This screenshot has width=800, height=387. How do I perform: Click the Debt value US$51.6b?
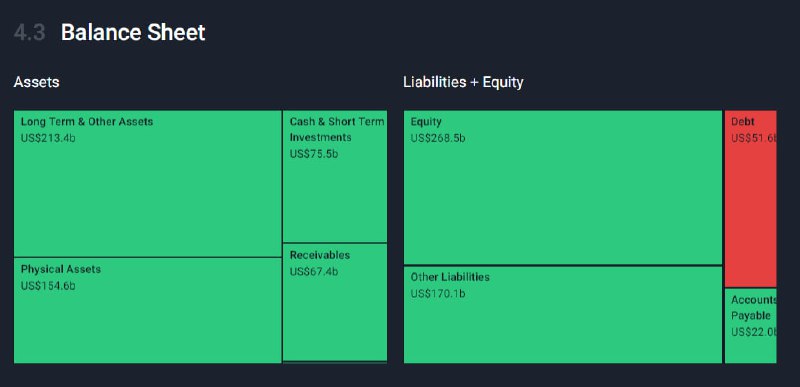pos(754,138)
